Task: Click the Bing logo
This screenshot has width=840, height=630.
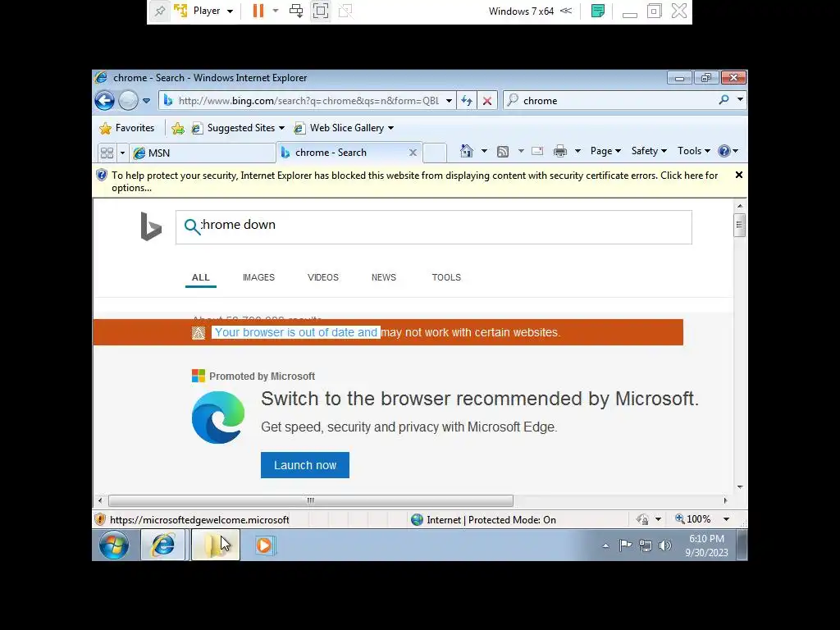Action: point(151,226)
